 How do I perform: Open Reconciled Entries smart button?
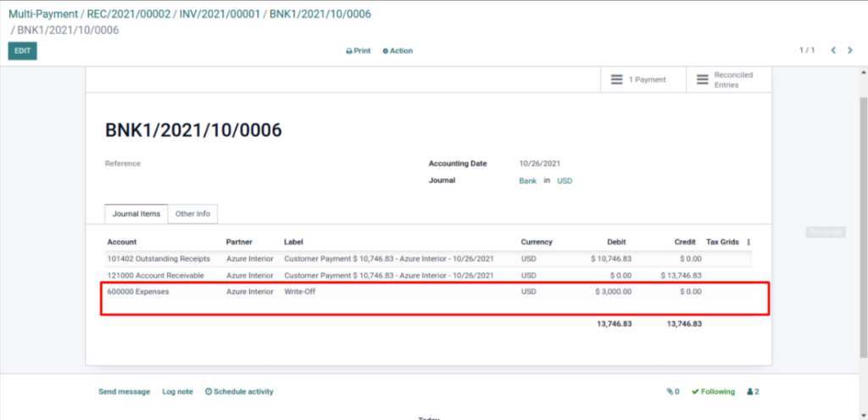click(728, 80)
